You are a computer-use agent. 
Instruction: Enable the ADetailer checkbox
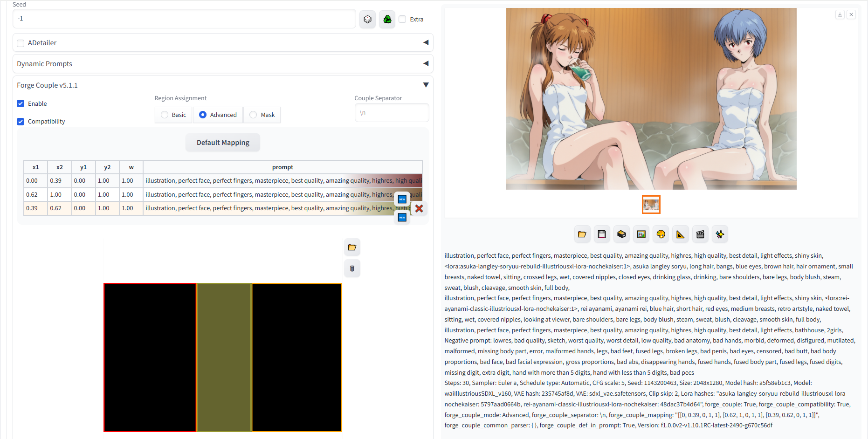21,43
